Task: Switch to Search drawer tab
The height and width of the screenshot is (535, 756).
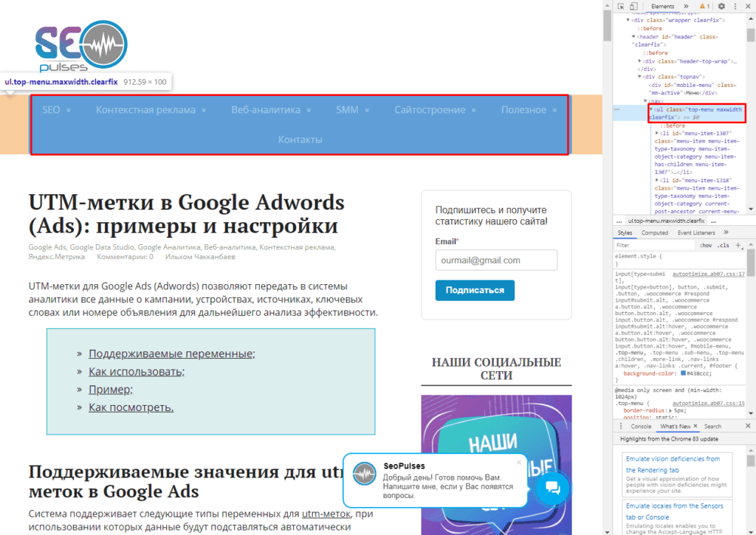Action: [712, 427]
